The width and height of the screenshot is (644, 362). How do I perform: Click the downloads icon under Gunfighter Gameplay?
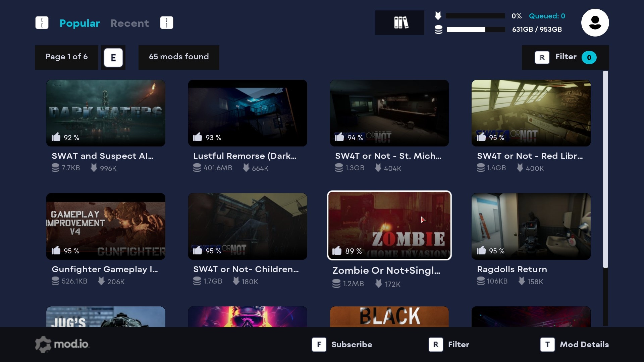(101, 281)
